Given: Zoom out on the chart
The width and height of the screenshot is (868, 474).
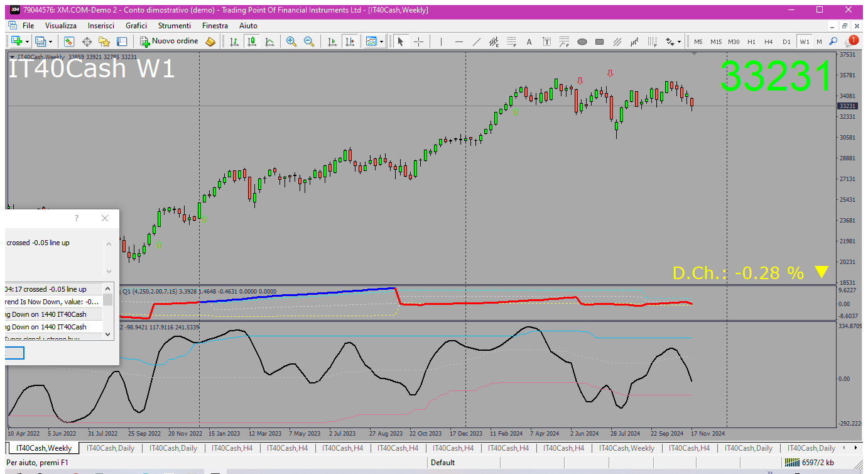Looking at the screenshot, I should [x=309, y=41].
